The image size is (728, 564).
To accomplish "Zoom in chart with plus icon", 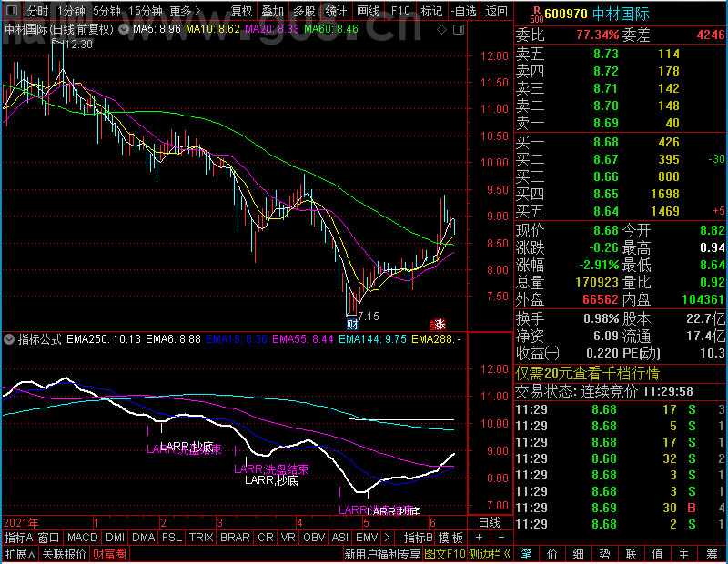I will 480,538.
